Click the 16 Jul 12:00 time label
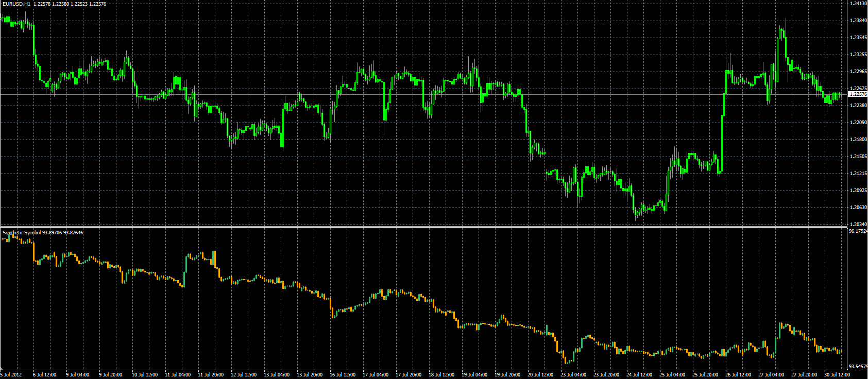 click(343, 375)
